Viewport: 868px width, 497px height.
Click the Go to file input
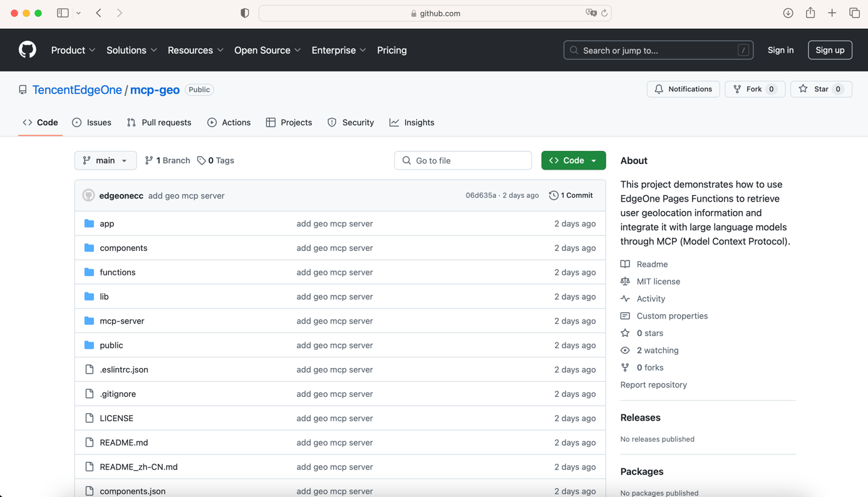tap(463, 160)
